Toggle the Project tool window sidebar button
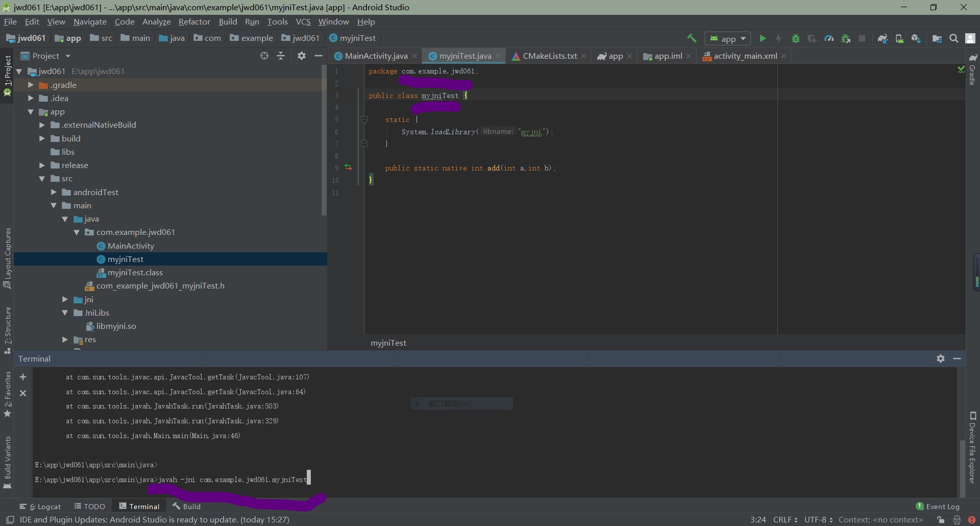 tap(7, 76)
